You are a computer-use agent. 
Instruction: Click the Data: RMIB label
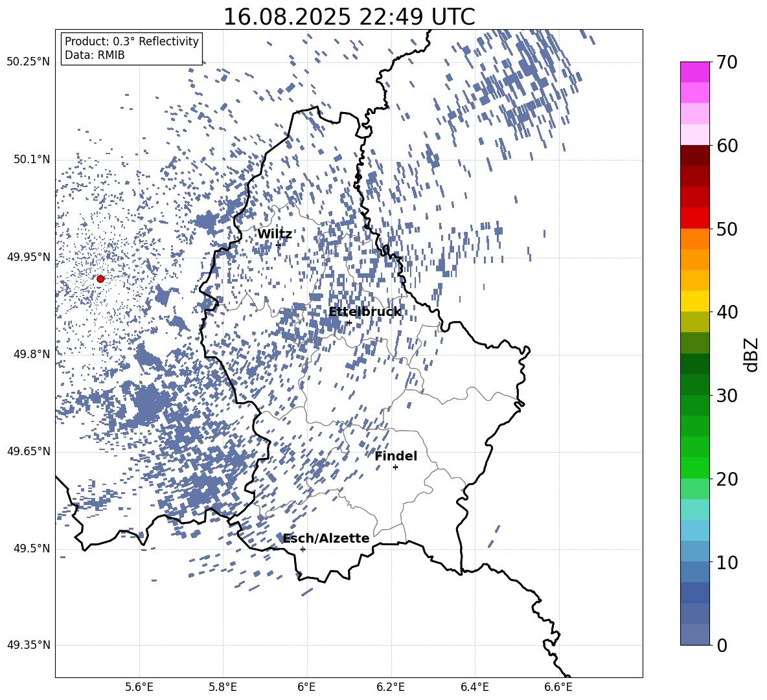(95, 55)
